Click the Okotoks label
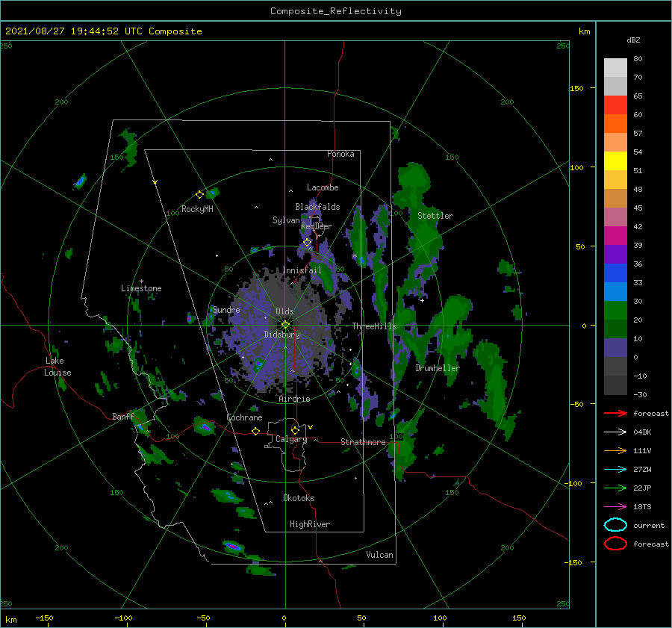This screenshot has width=672, height=628. 299,498
